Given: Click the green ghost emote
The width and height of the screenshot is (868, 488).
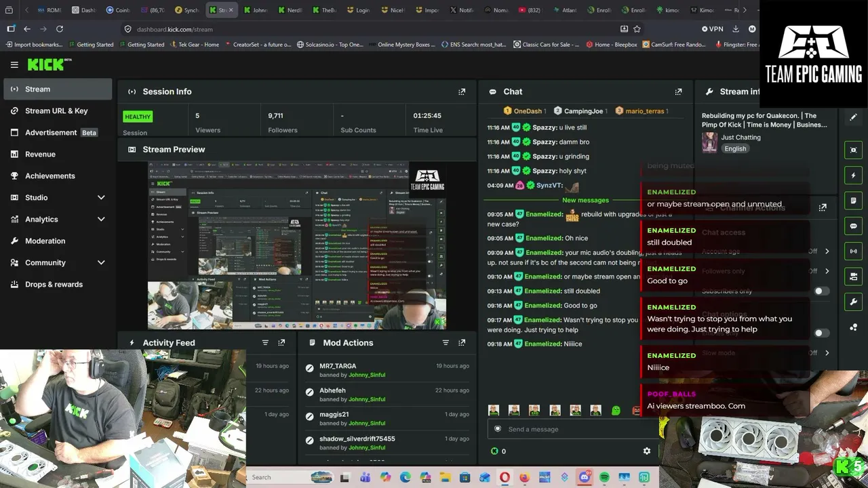Looking at the screenshot, I should (616, 410).
